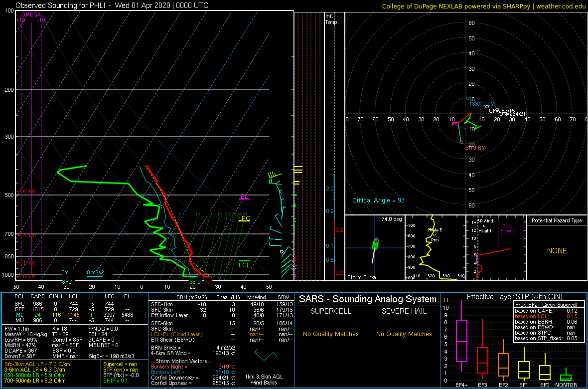Image resolution: width=588 pixels, height=389 pixels.
Task: Click the Bunkers Right = 9/19 kt line
Action: [193, 367]
